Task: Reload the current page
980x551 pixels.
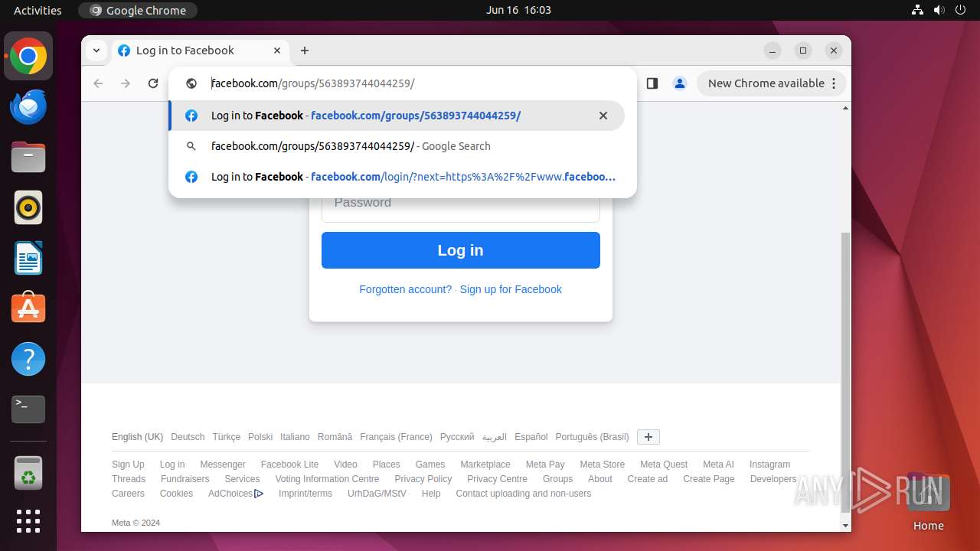Action: (153, 83)
